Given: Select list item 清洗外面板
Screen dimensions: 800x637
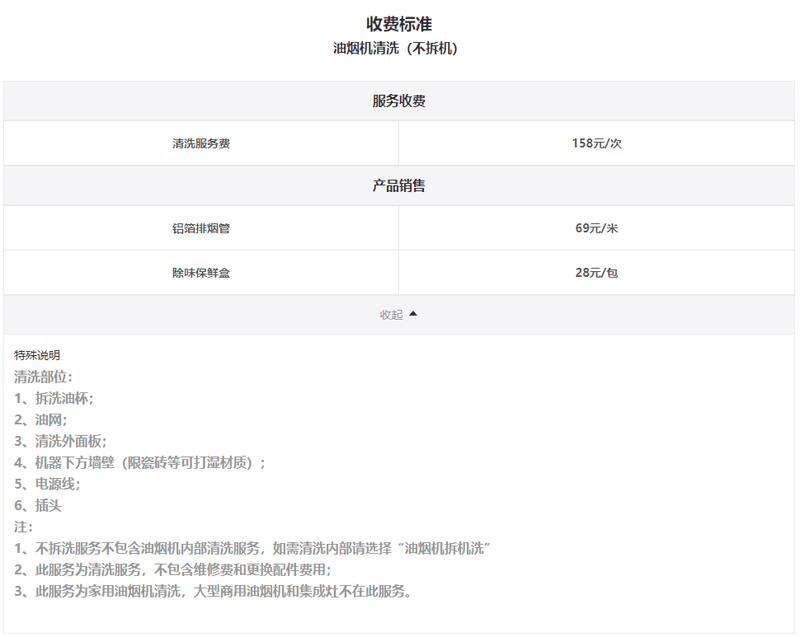Looking at the screenshot, I should [60, 441].
